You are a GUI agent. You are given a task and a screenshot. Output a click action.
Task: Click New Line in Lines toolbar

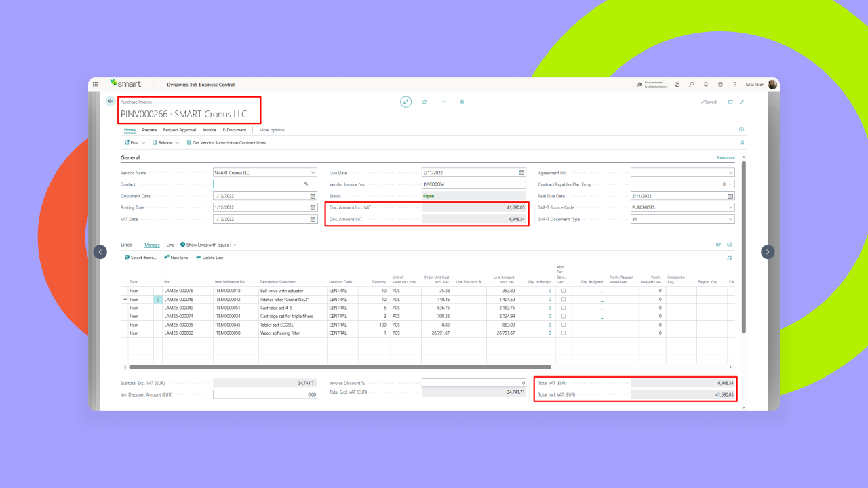tap(176, 258)
